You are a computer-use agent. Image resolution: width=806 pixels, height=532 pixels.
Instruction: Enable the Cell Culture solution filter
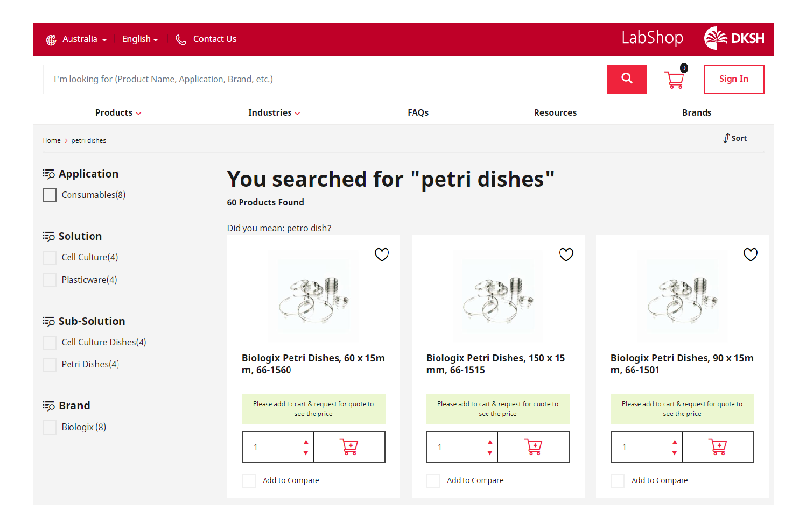(x=50, y=258)
